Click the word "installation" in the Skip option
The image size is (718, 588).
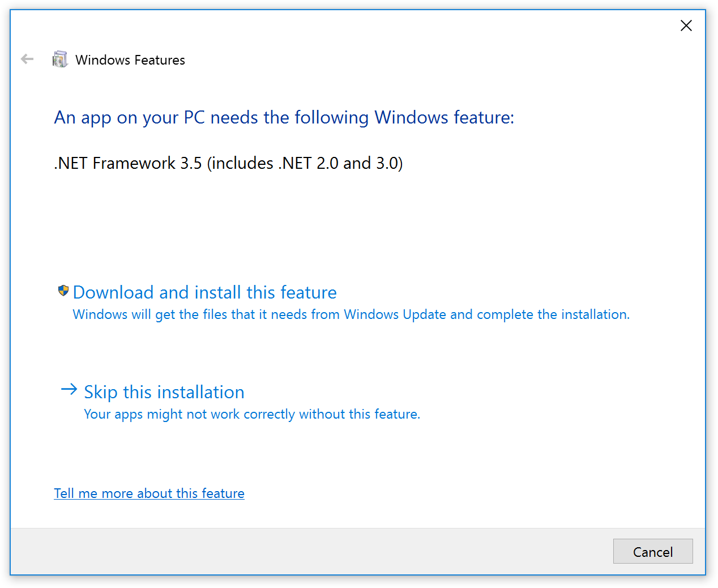point(200,392)
